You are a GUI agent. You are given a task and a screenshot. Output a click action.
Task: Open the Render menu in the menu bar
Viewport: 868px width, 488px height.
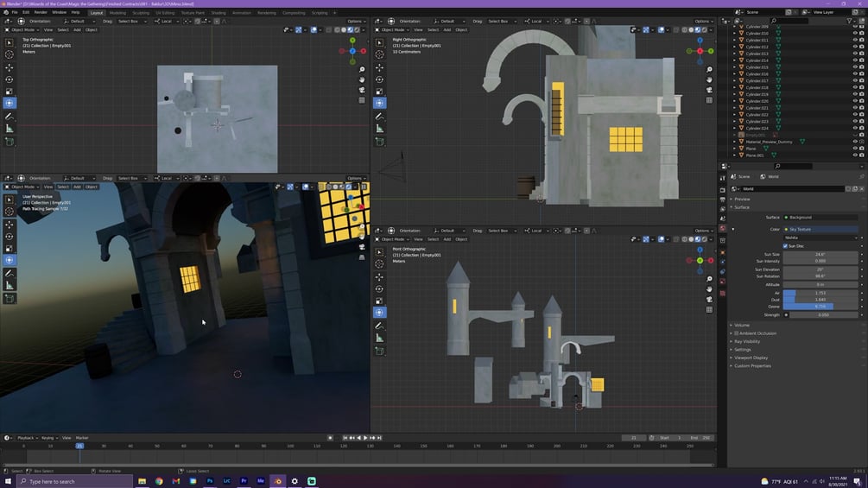click(x=41, y=12)
